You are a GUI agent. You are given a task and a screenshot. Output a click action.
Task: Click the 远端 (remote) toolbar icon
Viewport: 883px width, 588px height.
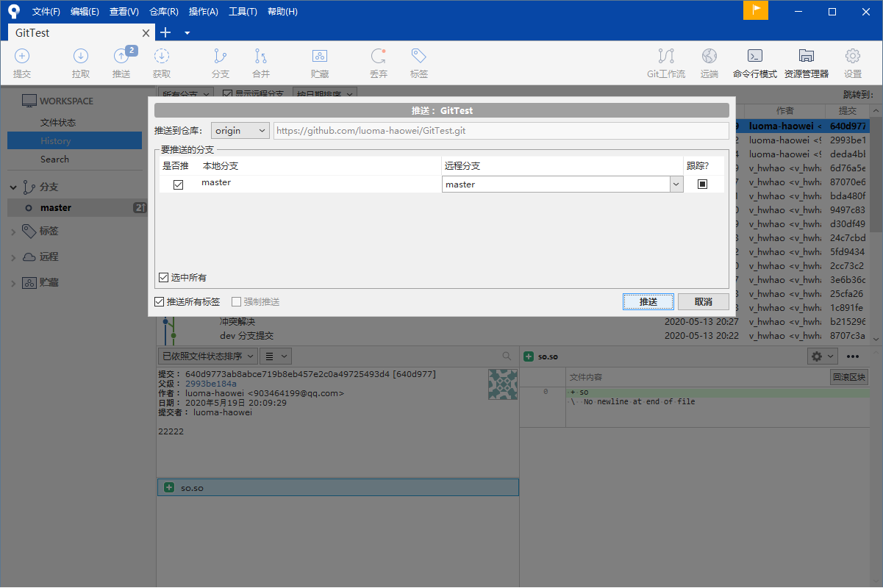click(x=709, y=56)
